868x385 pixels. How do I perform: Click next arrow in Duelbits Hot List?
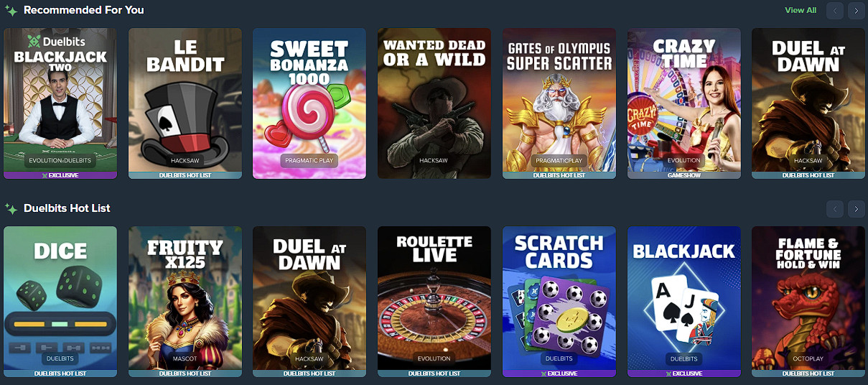point(855,208)
